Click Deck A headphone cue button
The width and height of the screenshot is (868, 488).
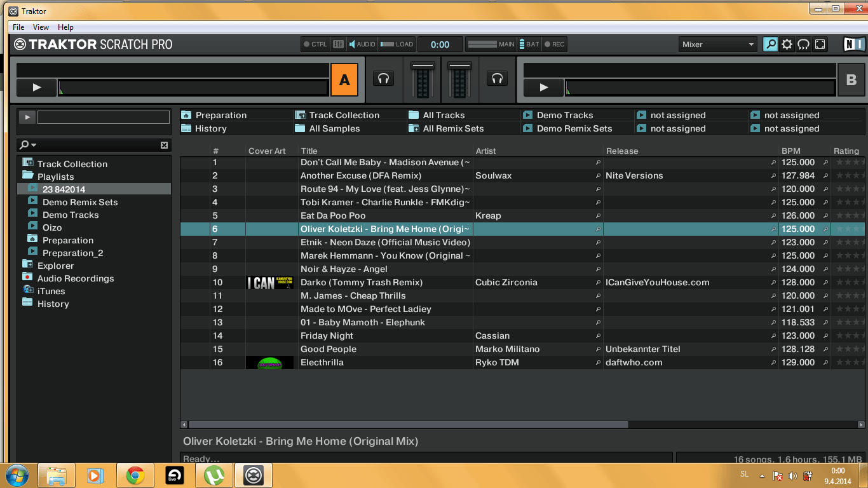(x=383, y=78)
